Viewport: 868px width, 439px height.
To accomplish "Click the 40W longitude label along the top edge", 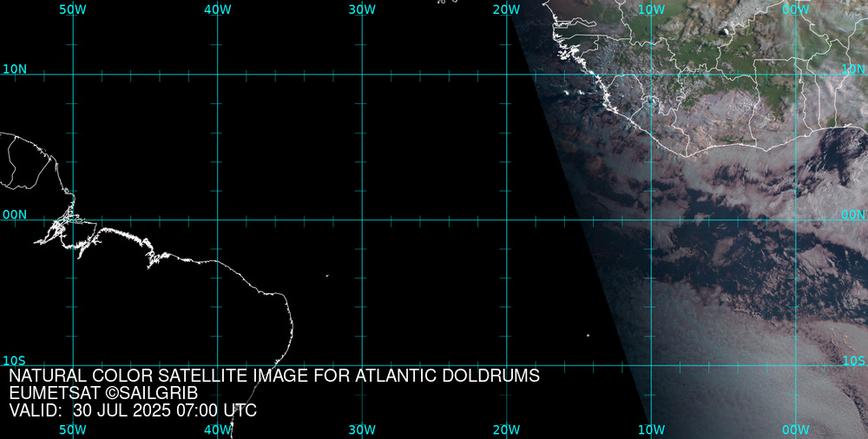I will coord(218,10).
